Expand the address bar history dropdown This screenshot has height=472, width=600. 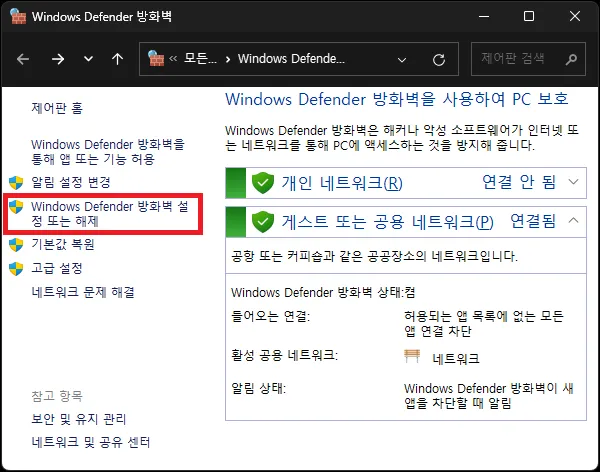click(x=402, y=60)
